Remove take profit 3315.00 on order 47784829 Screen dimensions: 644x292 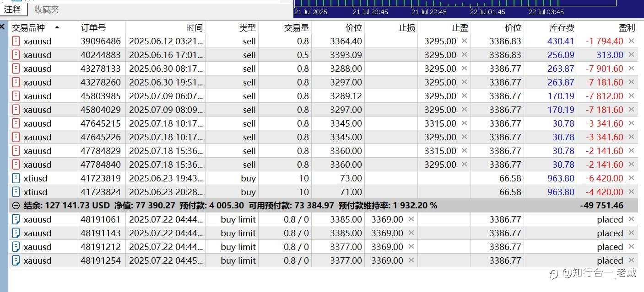[x=464, y=151]
